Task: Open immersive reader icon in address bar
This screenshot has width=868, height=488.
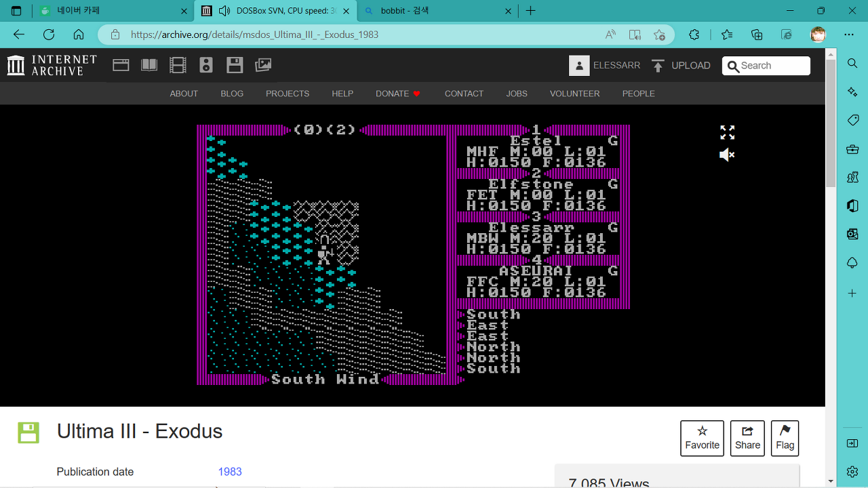Action: coord(635,35)
